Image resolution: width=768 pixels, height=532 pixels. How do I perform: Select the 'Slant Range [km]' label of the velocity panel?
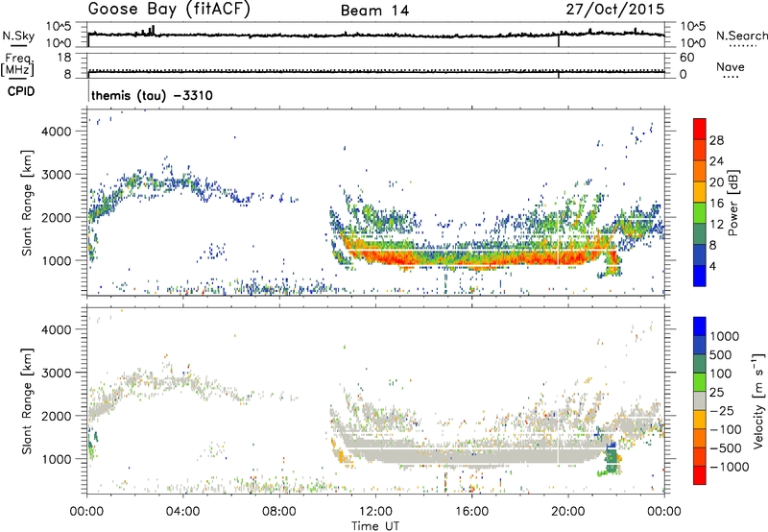point(27,400)
